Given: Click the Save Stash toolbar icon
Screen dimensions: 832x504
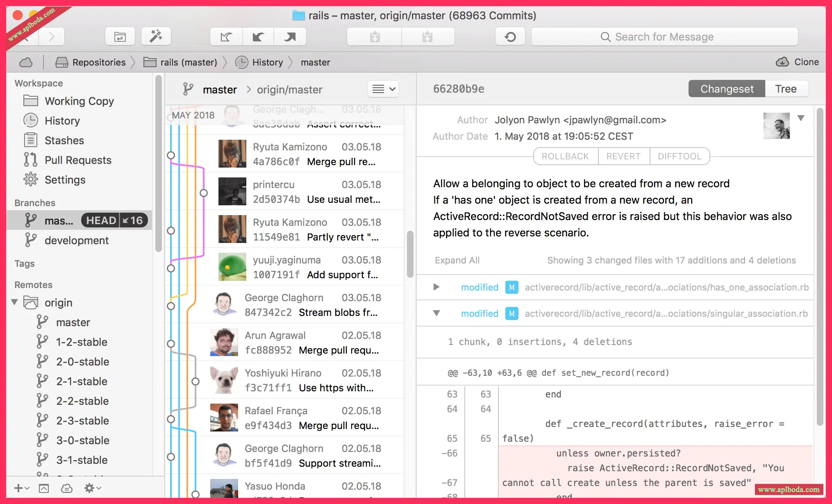Looking at the screenshot, I should coord(375,37).
